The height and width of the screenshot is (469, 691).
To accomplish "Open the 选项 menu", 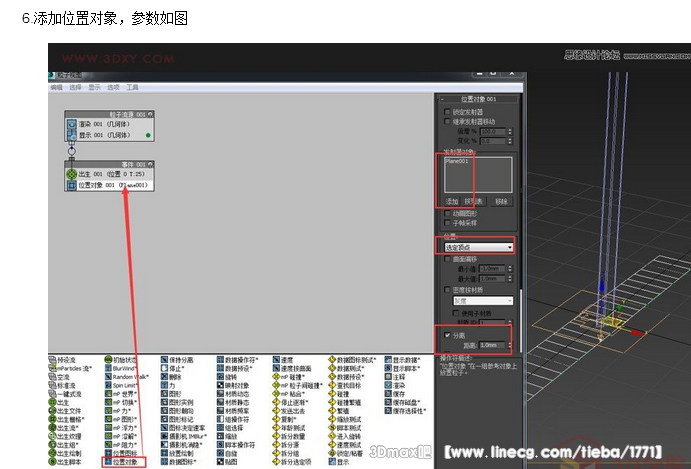I will click(x=113, y=87).
